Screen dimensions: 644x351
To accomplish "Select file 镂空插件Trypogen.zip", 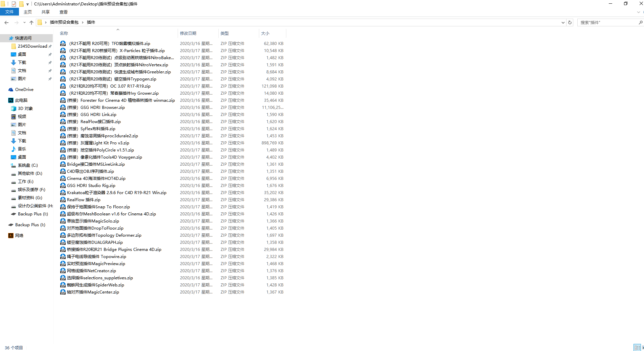I will pos(113,79).
